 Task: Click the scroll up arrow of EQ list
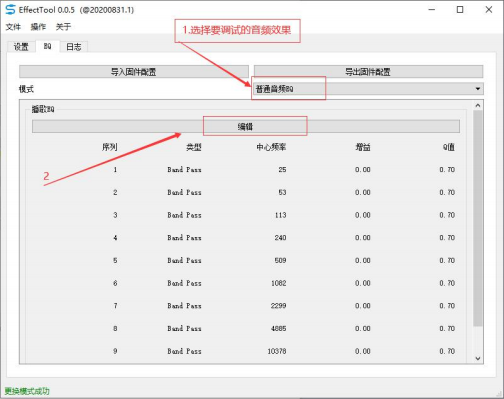point(478,105)
